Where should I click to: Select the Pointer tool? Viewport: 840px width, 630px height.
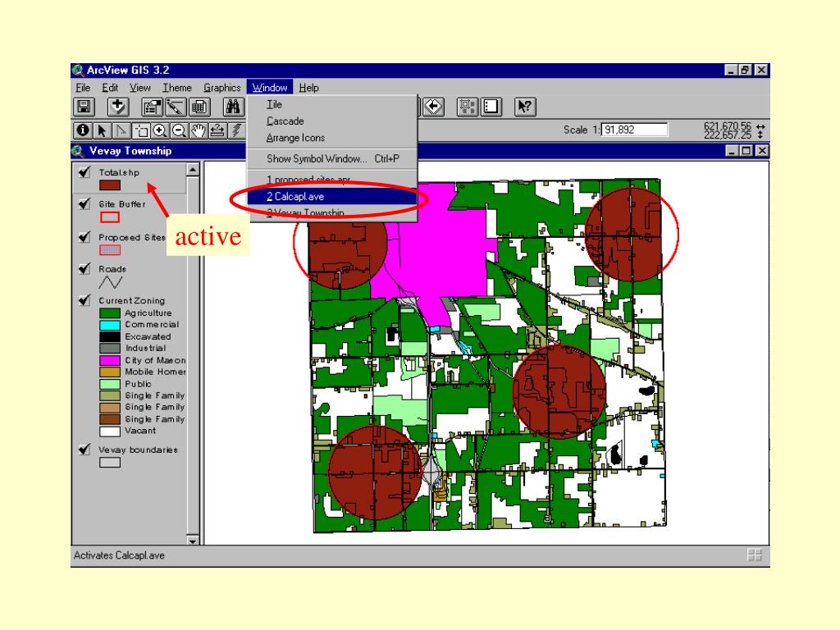(102, 130)
